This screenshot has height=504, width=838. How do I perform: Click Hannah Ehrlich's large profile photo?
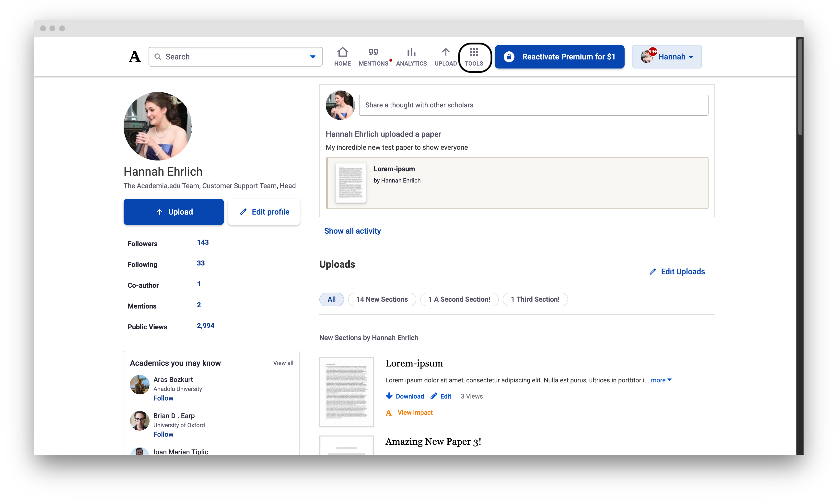[158, 126]
